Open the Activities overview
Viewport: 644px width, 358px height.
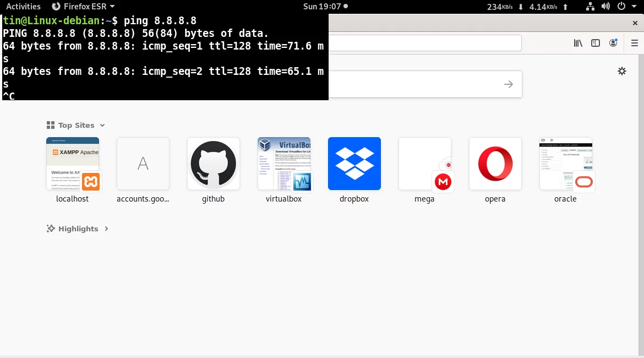point(24,7)
